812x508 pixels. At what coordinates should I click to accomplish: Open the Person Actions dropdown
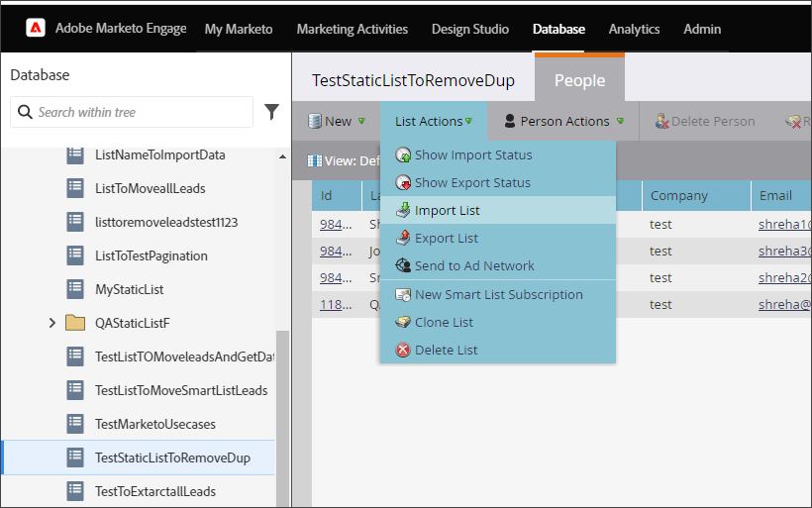pyautogui.click(x=563, y=121)
